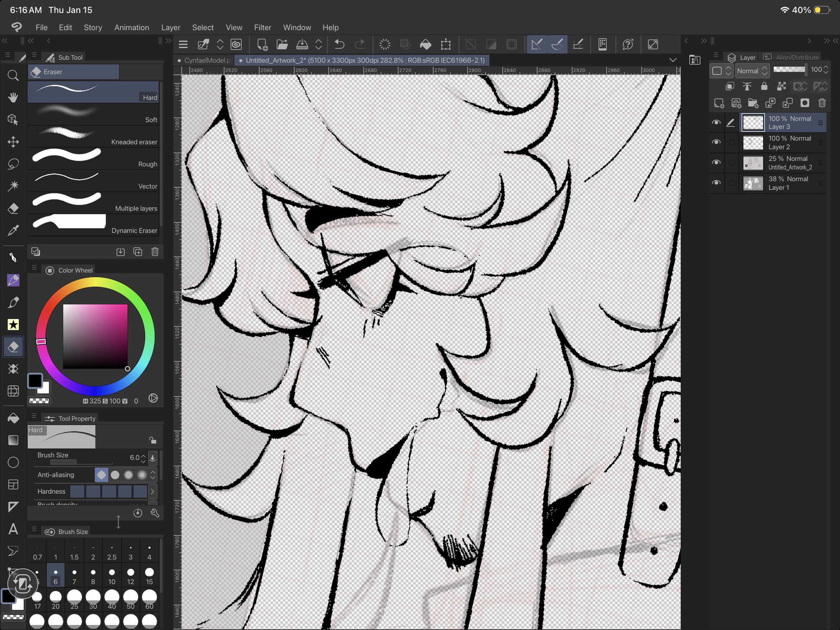840x630 pixels.
Task: Expand the Hardness settings arrow
Action: tap(152, 491)
